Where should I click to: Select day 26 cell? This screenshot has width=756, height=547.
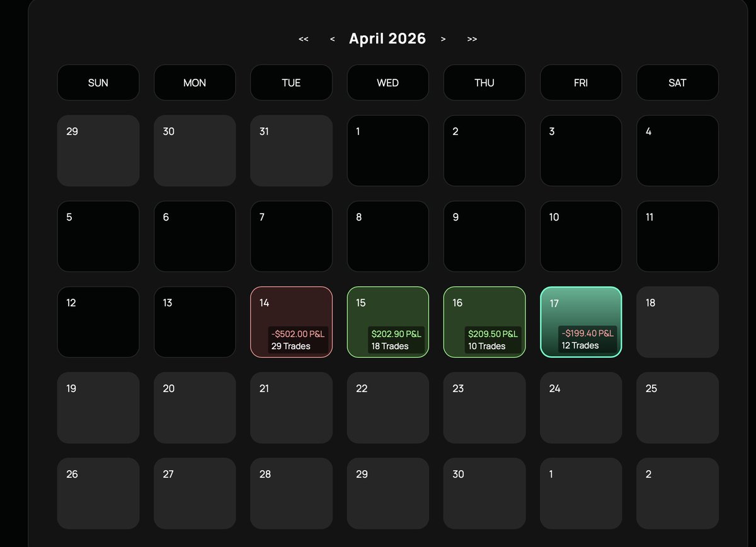click(98, 493)
